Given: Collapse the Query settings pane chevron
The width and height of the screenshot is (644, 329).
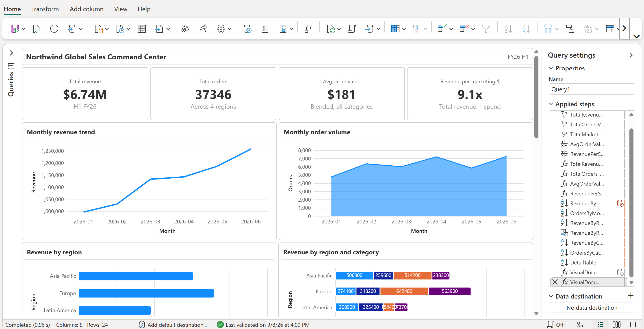Looking at the screenshot, I should coord(631,55).
